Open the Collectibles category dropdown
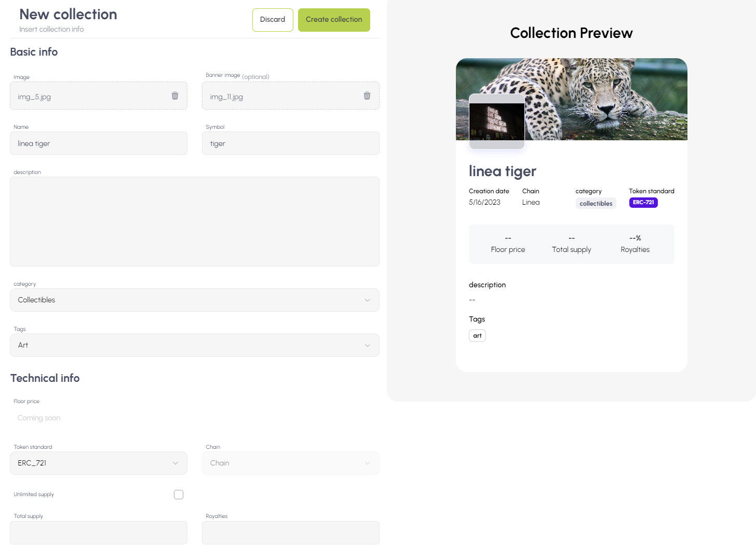Viewport: 756px width, 559px height. (195, 300)
